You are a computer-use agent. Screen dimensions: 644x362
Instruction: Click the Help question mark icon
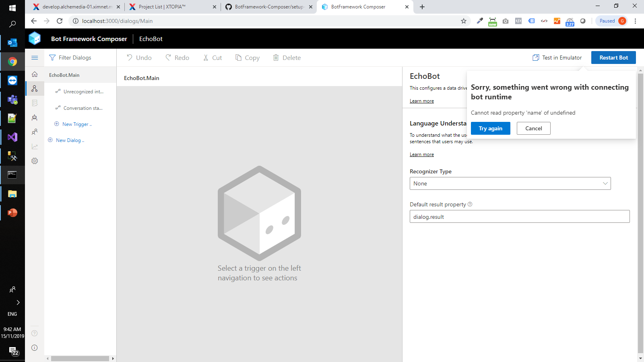35,333
